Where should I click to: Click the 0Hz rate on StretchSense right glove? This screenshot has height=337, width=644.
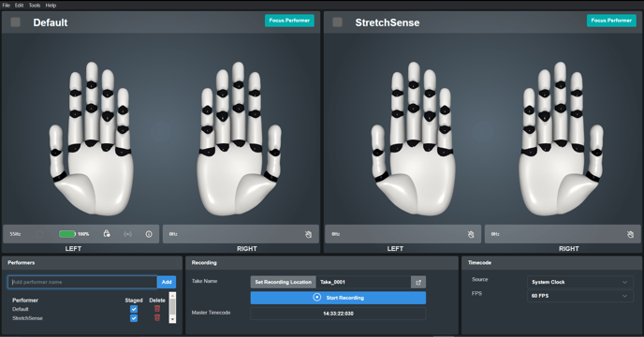(495, 234)
